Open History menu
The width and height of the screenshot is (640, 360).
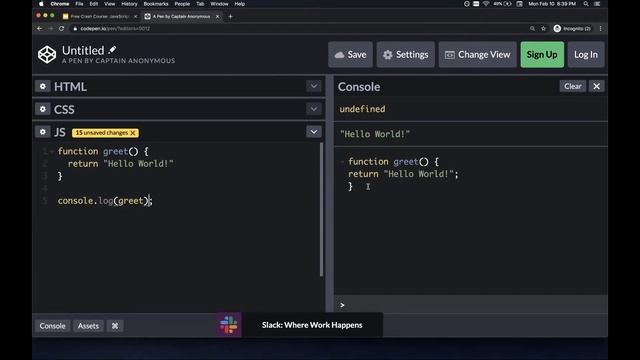click(129, 4)
